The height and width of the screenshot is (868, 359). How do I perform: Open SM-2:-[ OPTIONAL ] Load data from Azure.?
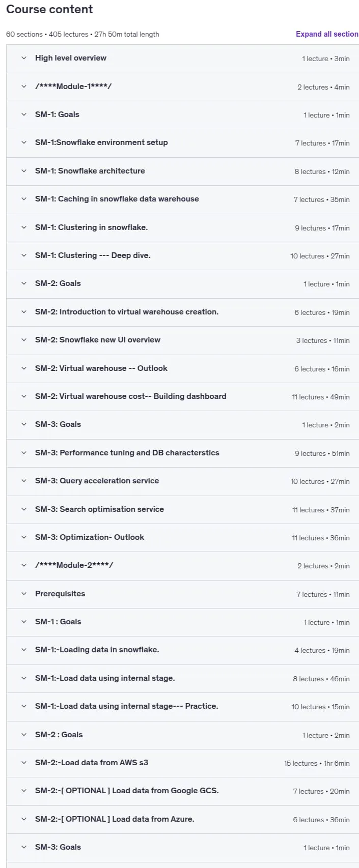[x=182, y=820]
